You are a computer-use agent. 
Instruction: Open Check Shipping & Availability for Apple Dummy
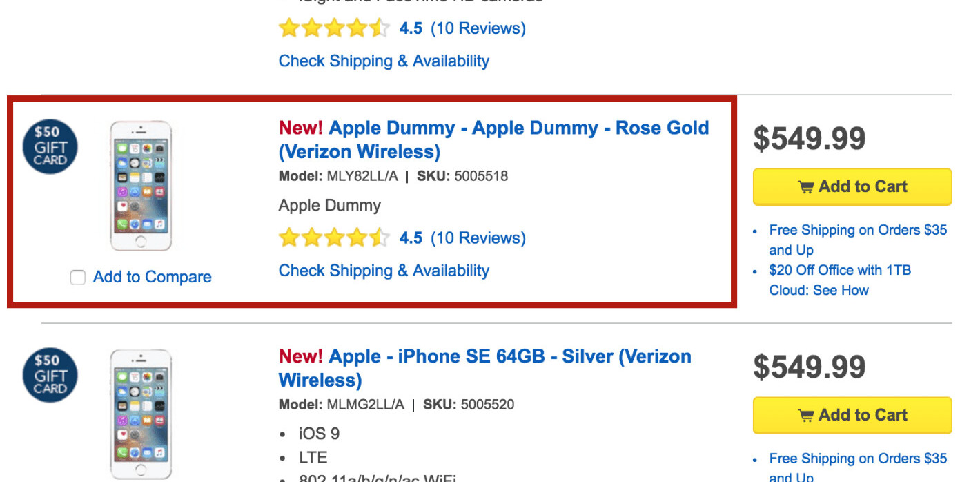tap(384, 270)
